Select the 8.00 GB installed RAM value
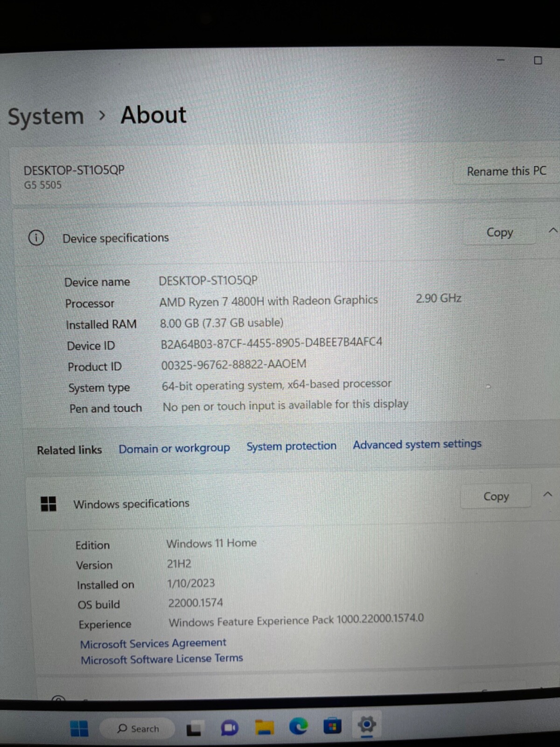 pos(222,323)
